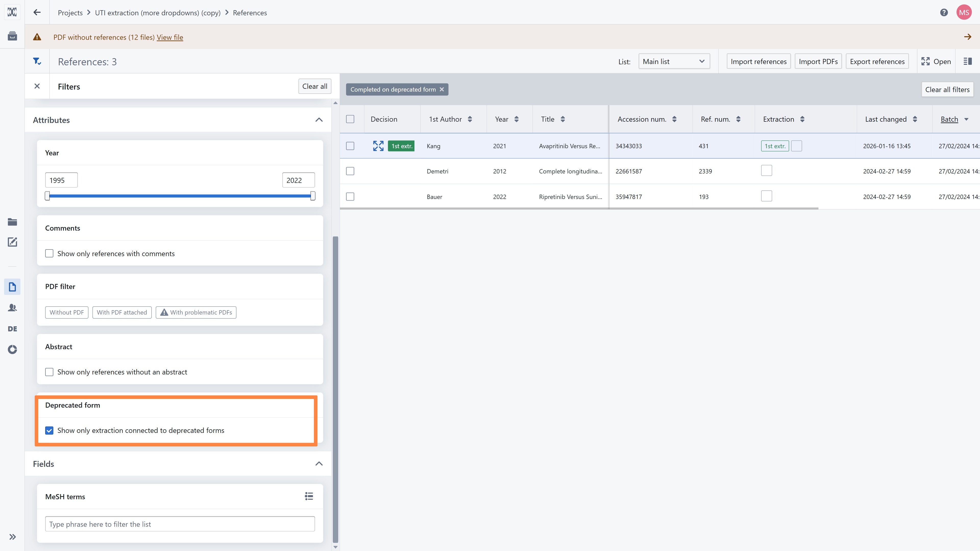Click the left handle of Year slider
The width and height of the screenshot is (980, 551).
click(x=47, y=196)
